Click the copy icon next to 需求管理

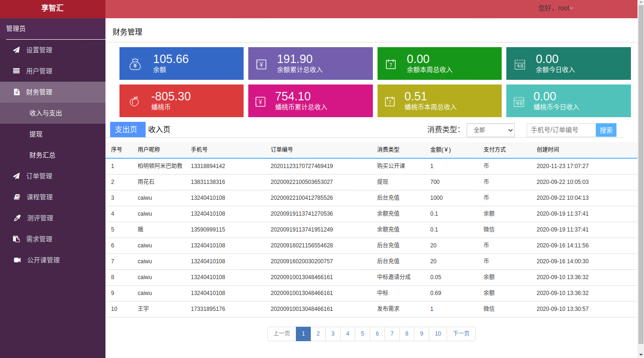[16, 239]
